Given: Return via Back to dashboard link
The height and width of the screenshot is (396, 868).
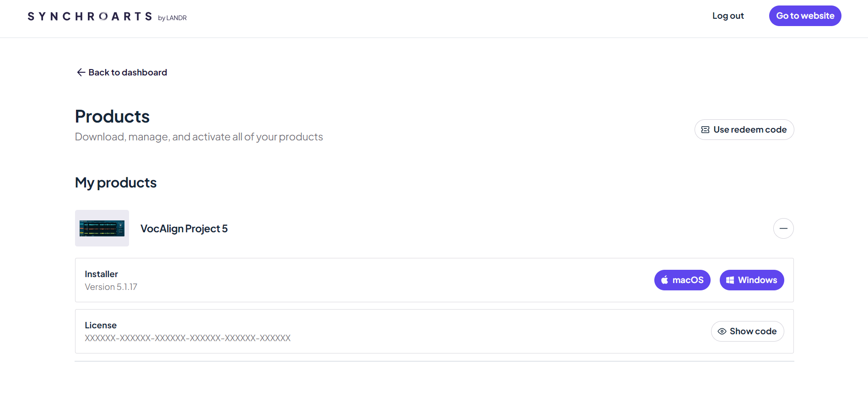Looking at the screenshot, I should (128, 72).
